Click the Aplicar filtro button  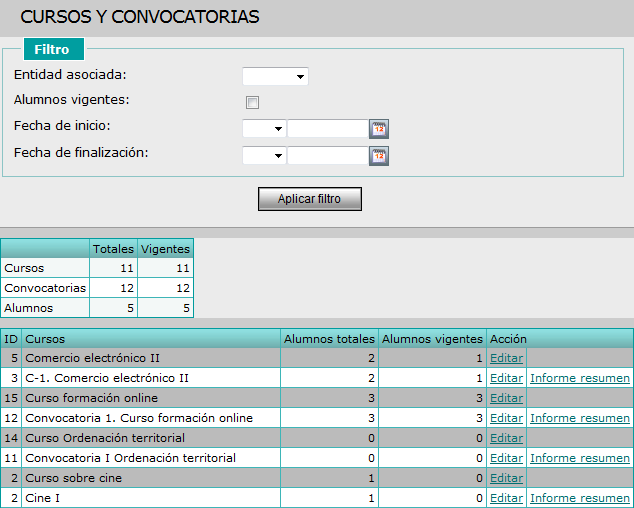click(310, 199)
